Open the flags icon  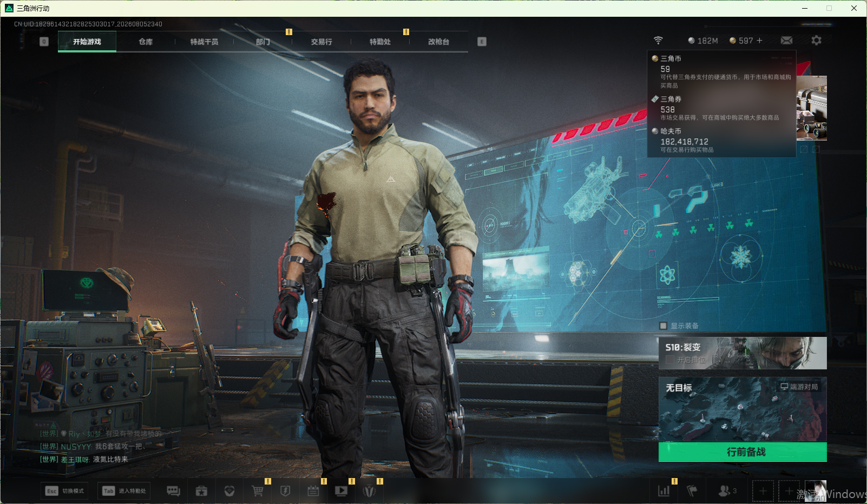pos(692,491)
